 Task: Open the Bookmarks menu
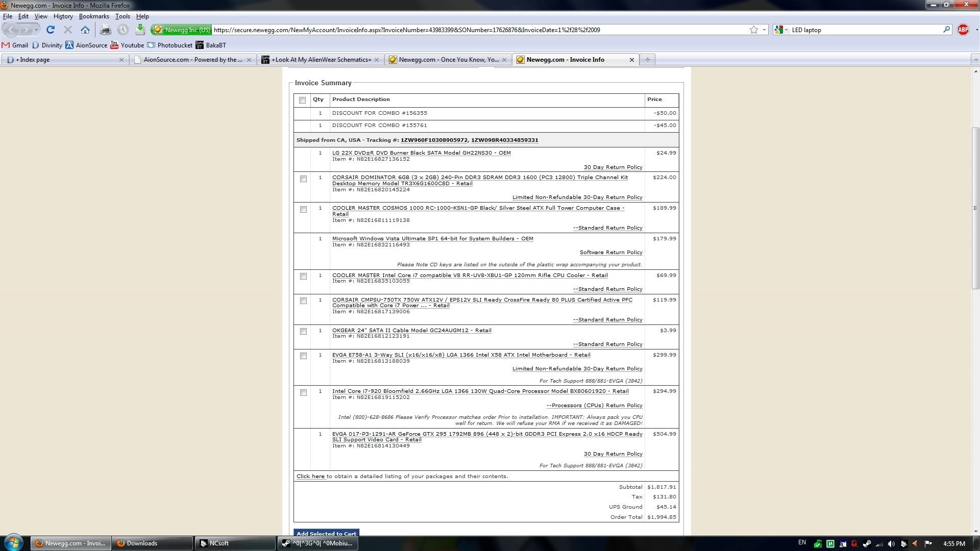(94, 16)
